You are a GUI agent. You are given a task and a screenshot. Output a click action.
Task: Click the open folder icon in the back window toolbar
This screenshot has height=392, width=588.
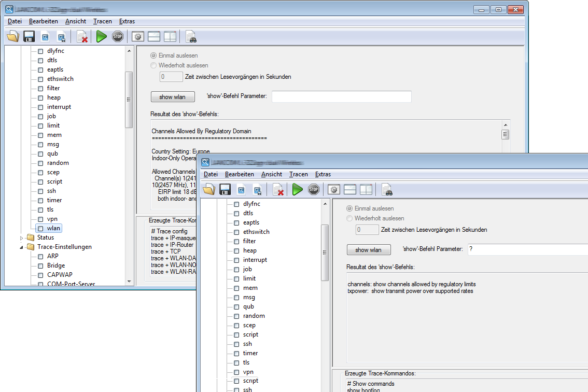coord(13,36)
